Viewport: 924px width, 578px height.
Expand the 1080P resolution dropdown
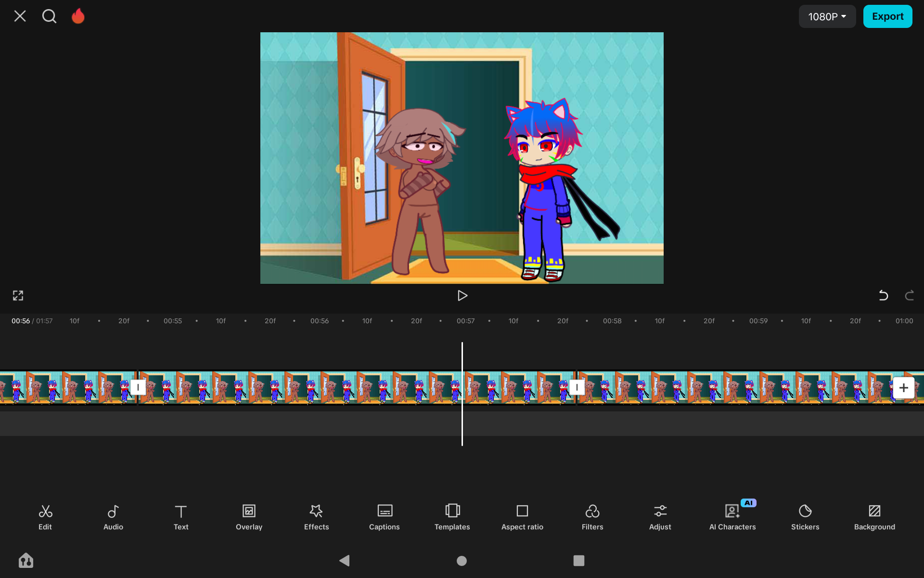point(827,16)
